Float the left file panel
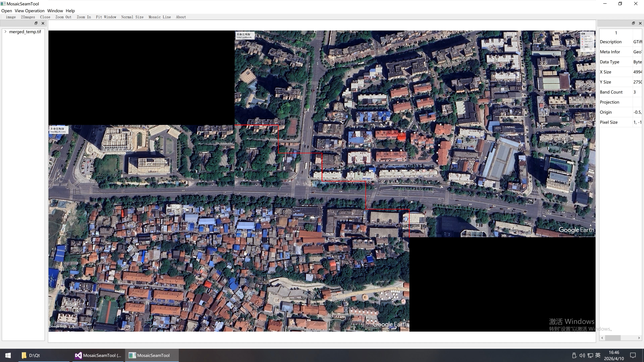Viewport: 644px width, 362px height. tap(36, 23)
